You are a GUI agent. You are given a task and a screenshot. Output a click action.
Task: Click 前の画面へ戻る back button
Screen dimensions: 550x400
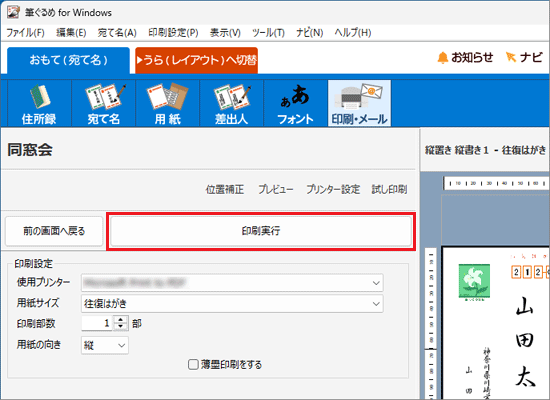point(54,231)
